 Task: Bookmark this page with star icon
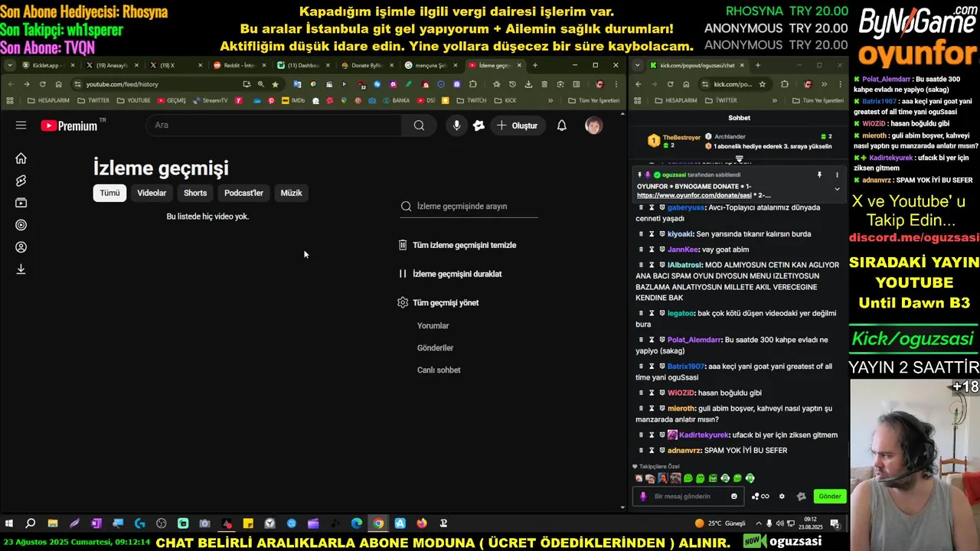pos(275,84)
